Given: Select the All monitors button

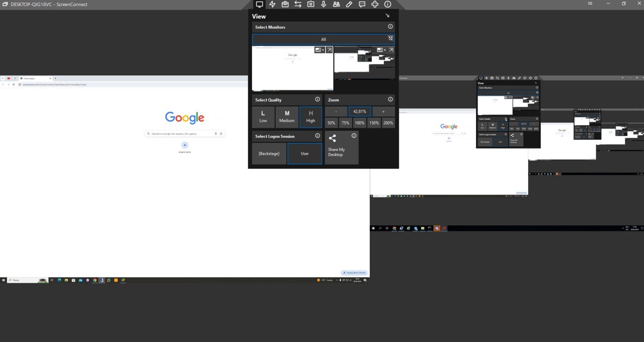Looking at the screenshot, I should (x=324, y=39).
